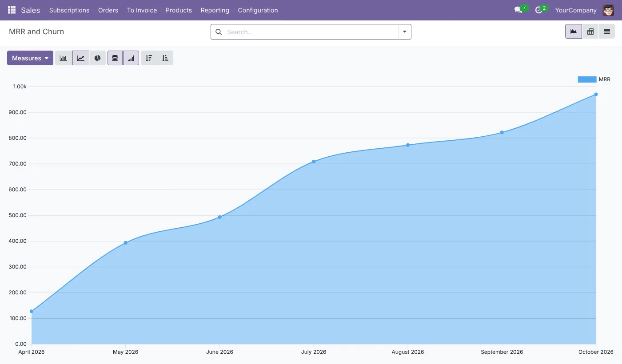Click the August 2026 data point
Screen dimensions: 622x364
[x=408, y=145]
